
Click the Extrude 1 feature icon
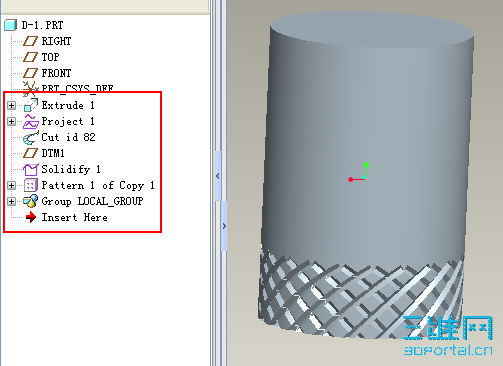[x=31, y=105]
